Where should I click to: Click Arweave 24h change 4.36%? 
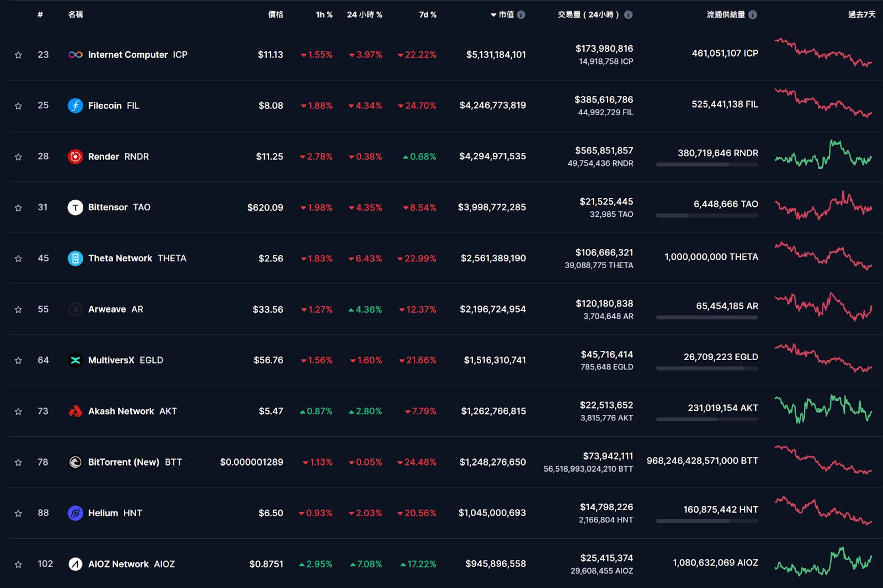[x=365, y=309]
